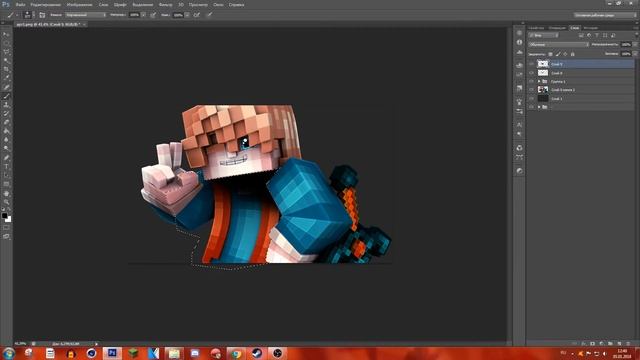Select the Blur tool
This screenshot has height=360, width=640.
click(x=6, y=140)
